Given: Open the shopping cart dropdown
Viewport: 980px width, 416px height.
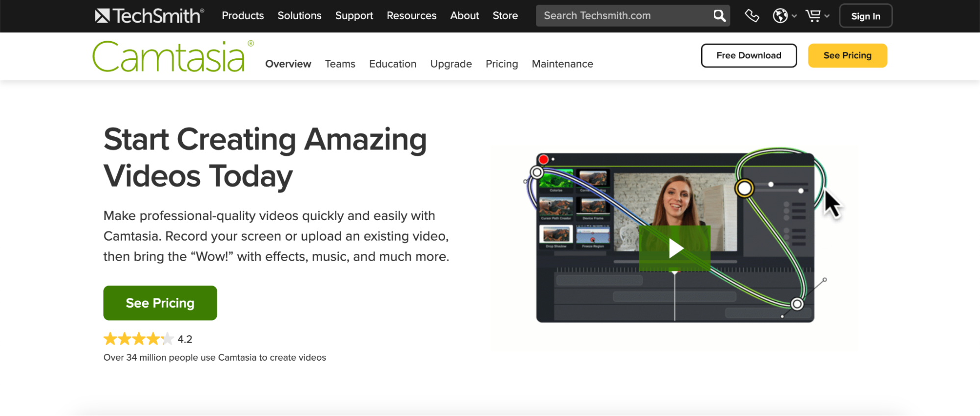Looking at the screenshot, I should [817, 16].
